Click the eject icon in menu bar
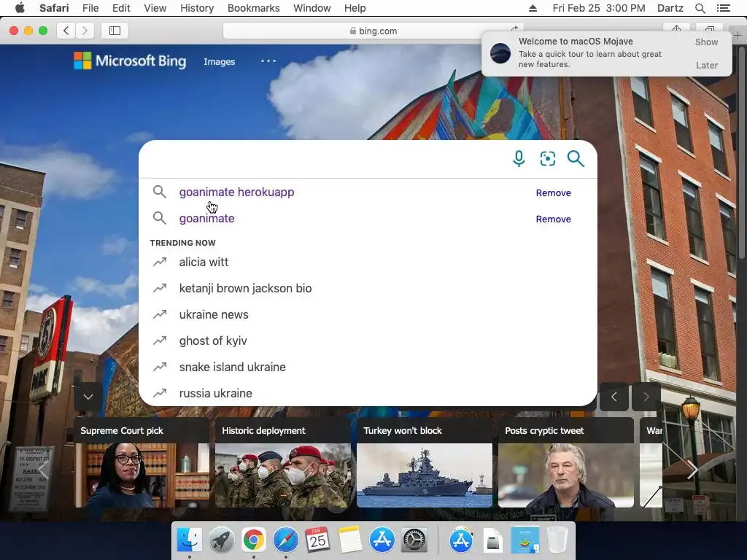This screenshot has height=560, width=747. pyautogui.click(x=533, y=8)
